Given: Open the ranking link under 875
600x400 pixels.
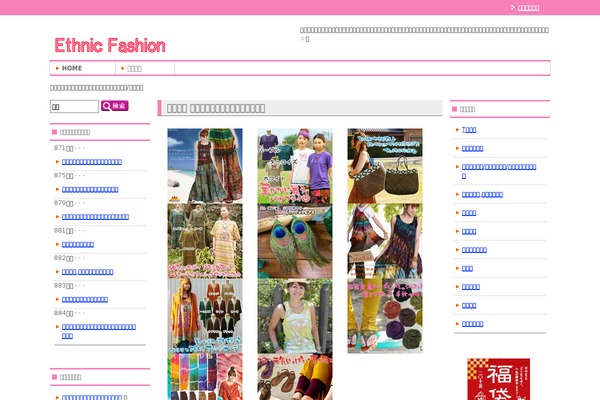Looking at the screenshot, I should coord(90,189).
